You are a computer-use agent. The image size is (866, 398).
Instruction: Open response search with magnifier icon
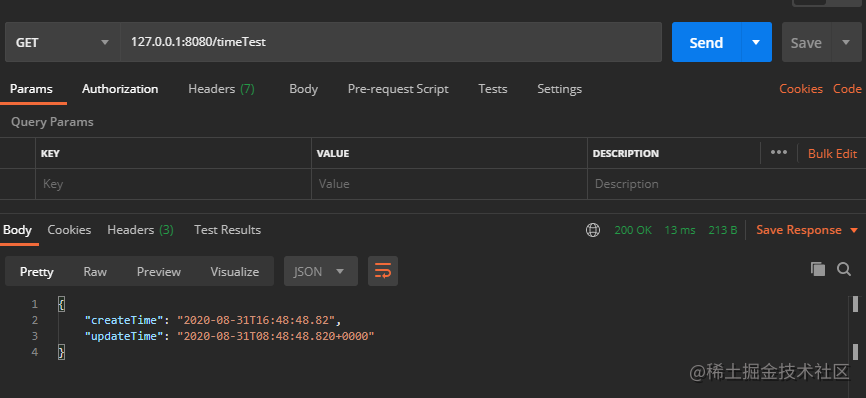(844, 269)
